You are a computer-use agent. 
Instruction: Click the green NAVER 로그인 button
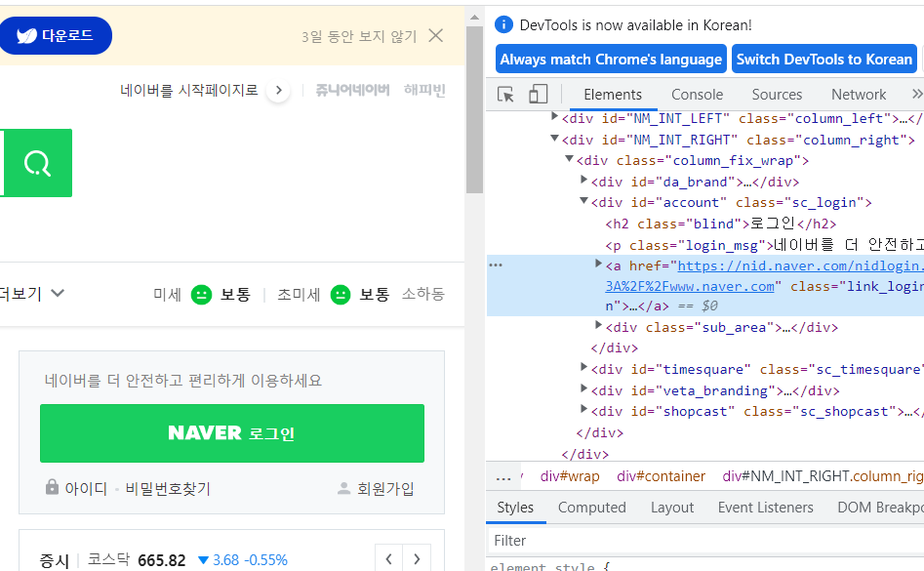[x=232, y=433]
